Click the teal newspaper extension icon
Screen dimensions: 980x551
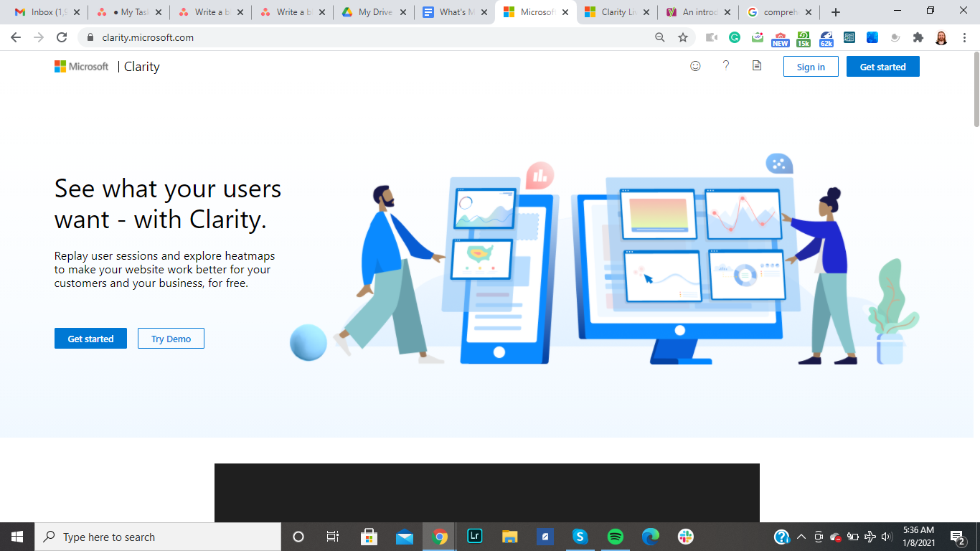[x=849, y=37]
